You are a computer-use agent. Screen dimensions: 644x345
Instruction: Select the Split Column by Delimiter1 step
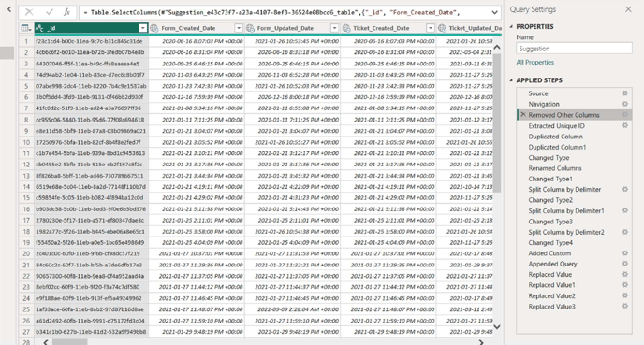click(566, 211)
